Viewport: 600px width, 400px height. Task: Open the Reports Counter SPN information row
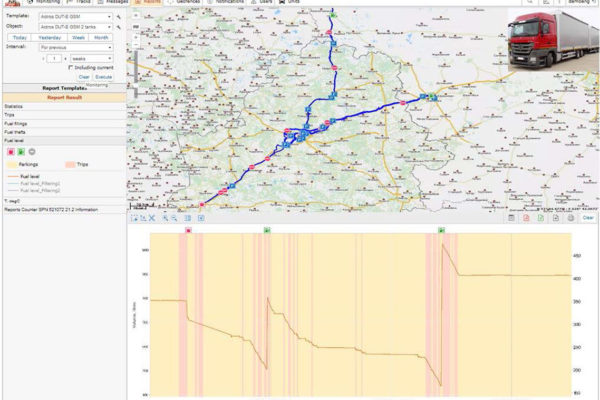click(64, 210)
